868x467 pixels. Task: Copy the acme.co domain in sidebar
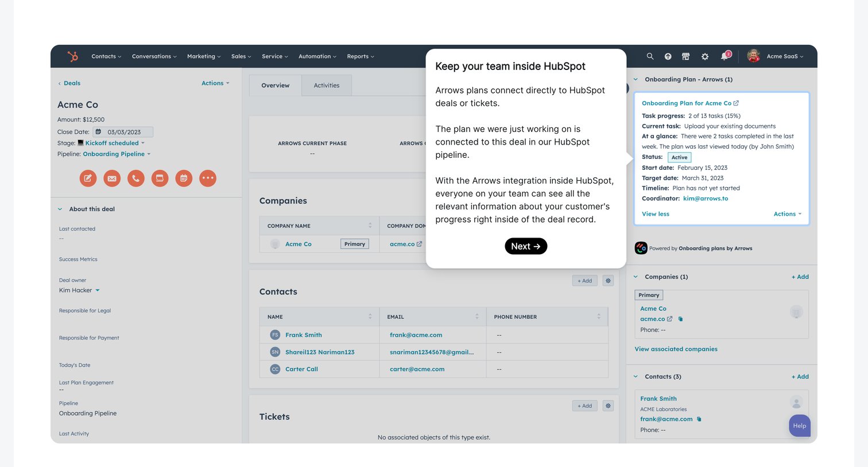[680, 319]
